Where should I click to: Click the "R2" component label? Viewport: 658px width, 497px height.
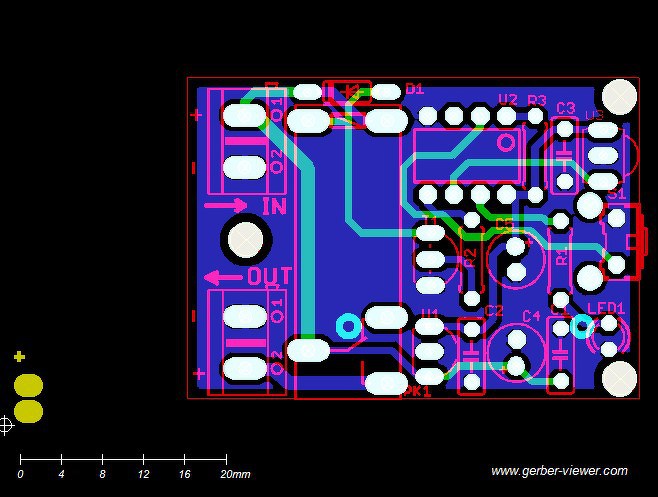coord(471,257)
